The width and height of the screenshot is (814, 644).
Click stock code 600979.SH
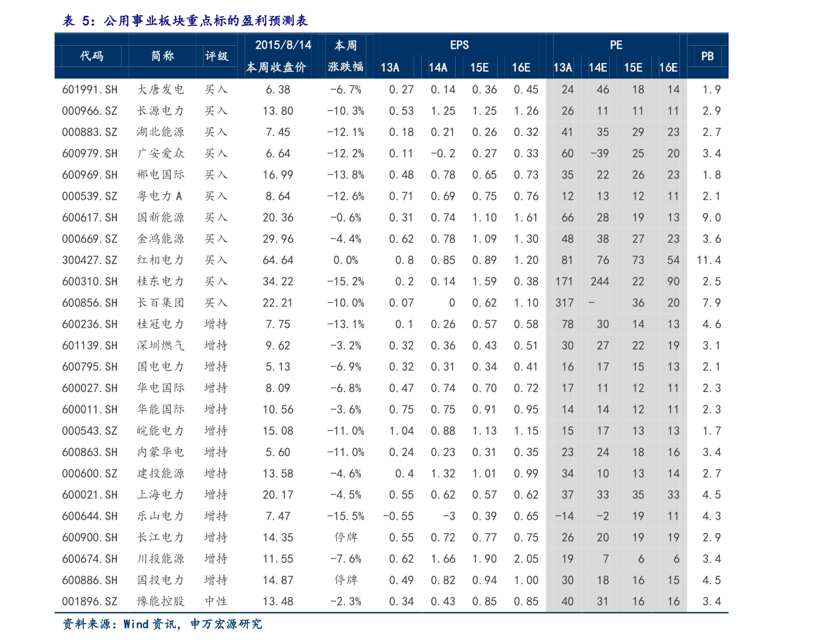90,153
